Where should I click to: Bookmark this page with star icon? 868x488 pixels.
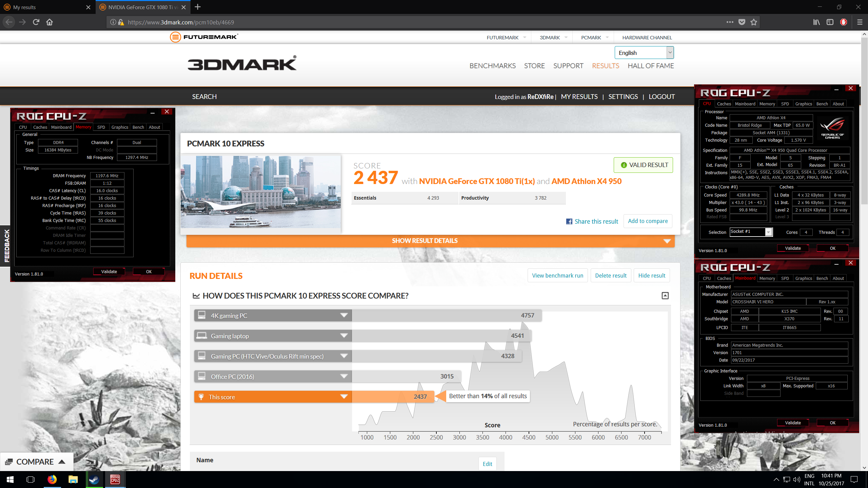[x=754, y=22]
